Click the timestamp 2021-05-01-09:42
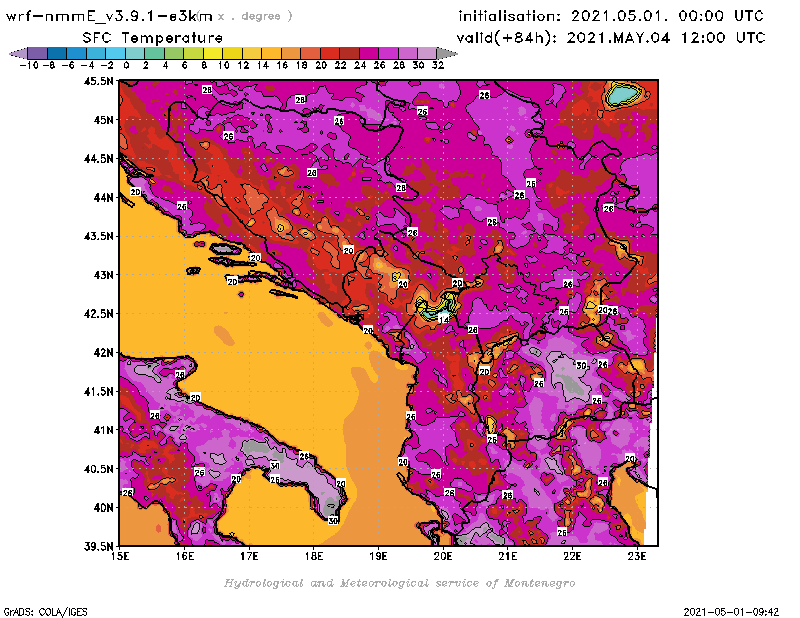 tap(731, 612)
